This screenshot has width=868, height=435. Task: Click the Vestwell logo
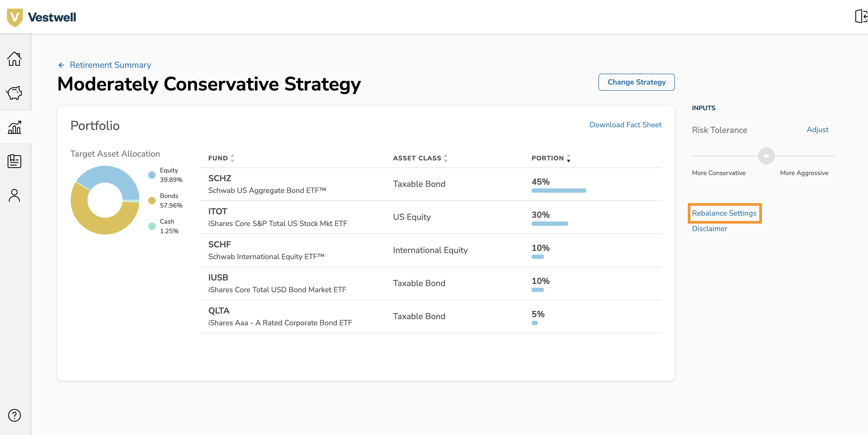[41, 17]
